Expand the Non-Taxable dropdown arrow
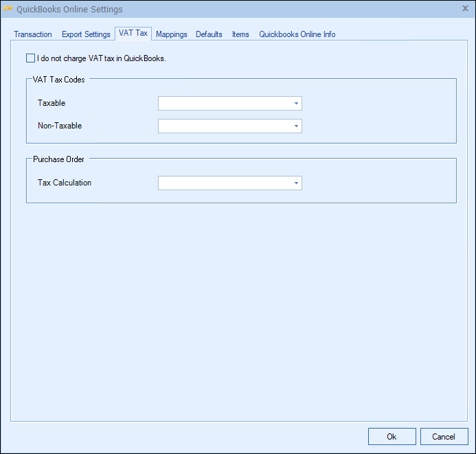Image resolution: width=476 pixels, height=454 pixels. coord(296,126)
